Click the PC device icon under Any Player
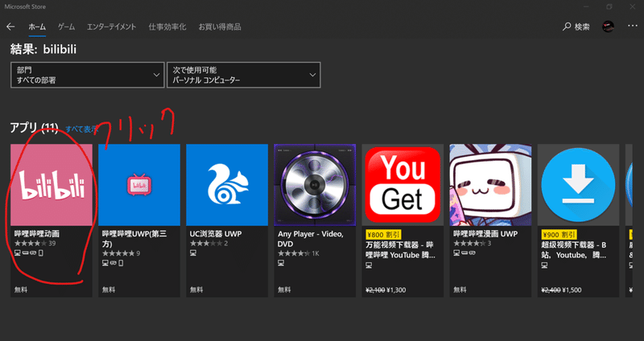This screenshot has height=341, width=644. tap(281, 263)
